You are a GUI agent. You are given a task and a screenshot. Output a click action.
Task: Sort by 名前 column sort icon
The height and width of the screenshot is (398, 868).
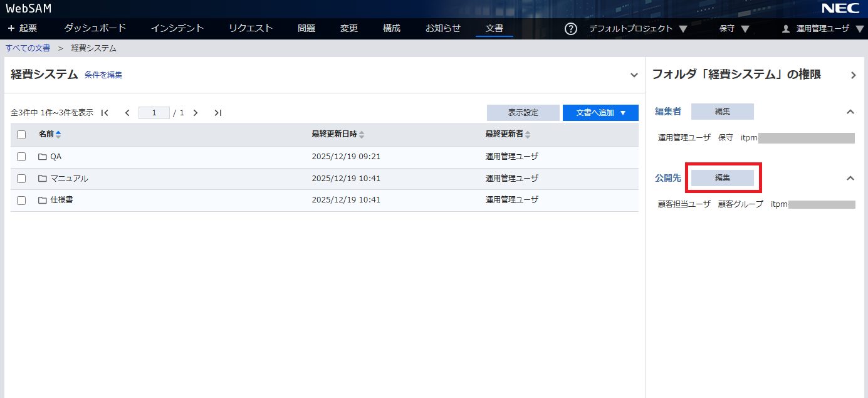pos(59,134)
